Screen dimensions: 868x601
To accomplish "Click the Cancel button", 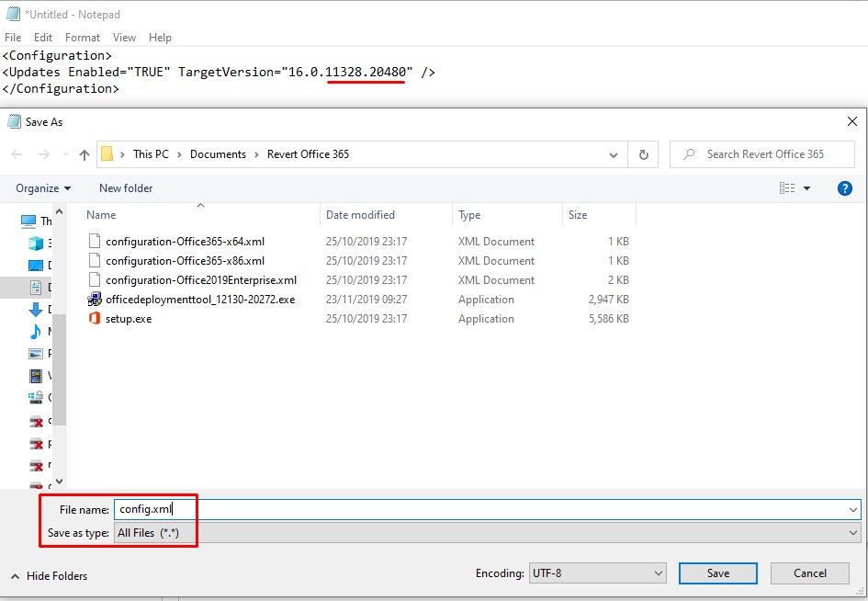I will pos(809,573).
